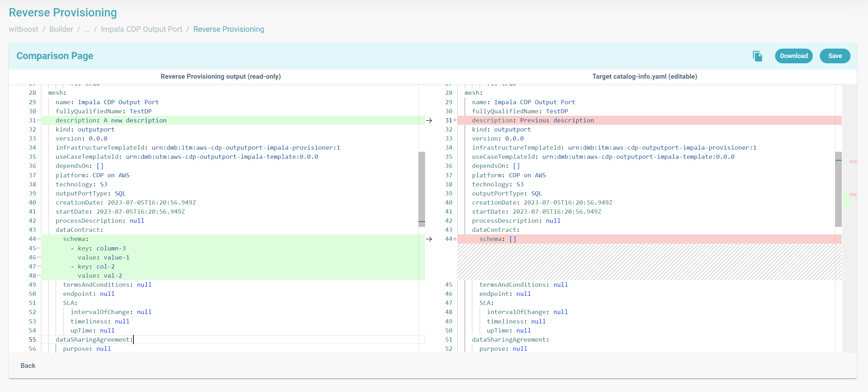Screen dimensions: 868x392
Task: Place cursor on 'schema: []' line
Action: point(497,239)
